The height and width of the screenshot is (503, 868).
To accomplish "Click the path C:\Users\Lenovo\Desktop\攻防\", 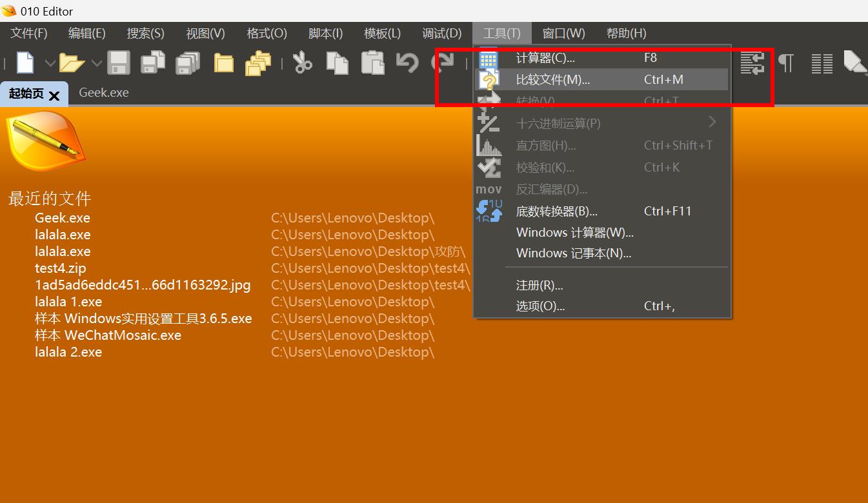I will coord(368,252).
